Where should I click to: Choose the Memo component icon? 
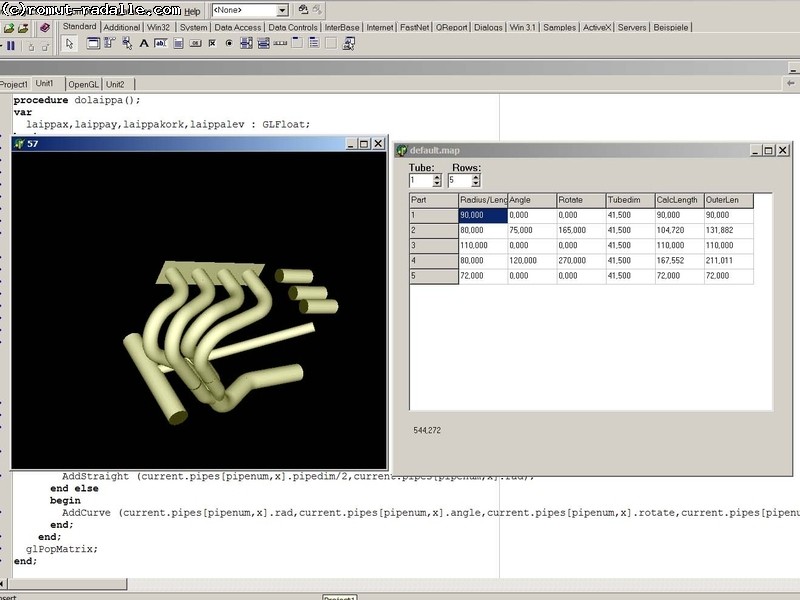(x=178, y=44)
